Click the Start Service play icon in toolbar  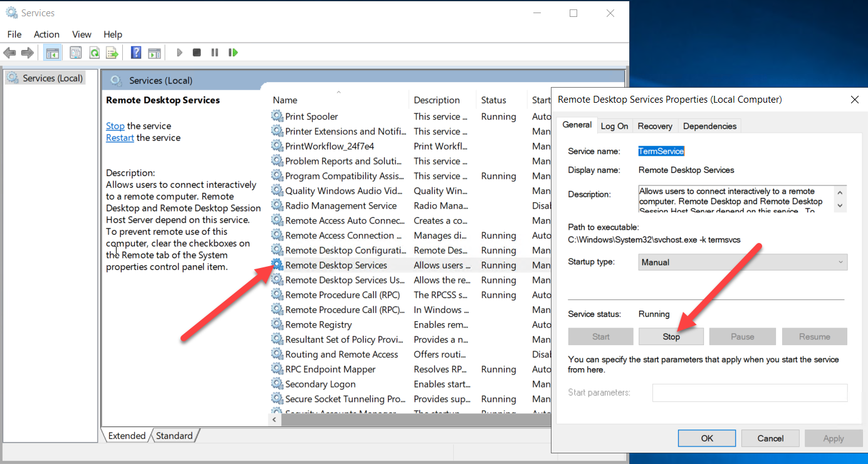179,53
